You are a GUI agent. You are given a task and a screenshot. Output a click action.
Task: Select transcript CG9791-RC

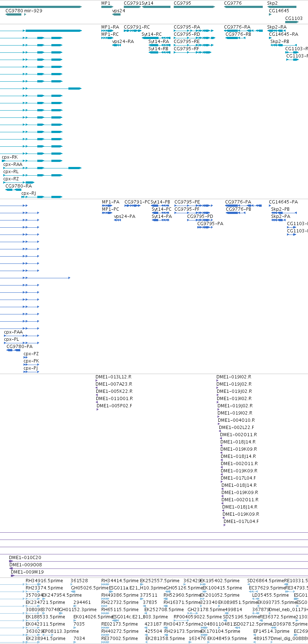click(137, 27)
